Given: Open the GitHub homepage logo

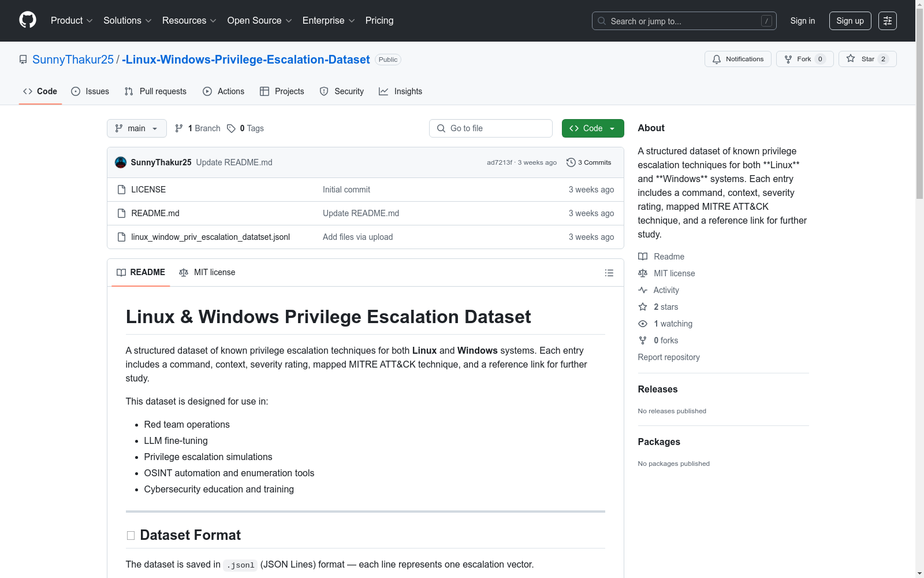Looking at the screenshot, I should tap(28, 20).
